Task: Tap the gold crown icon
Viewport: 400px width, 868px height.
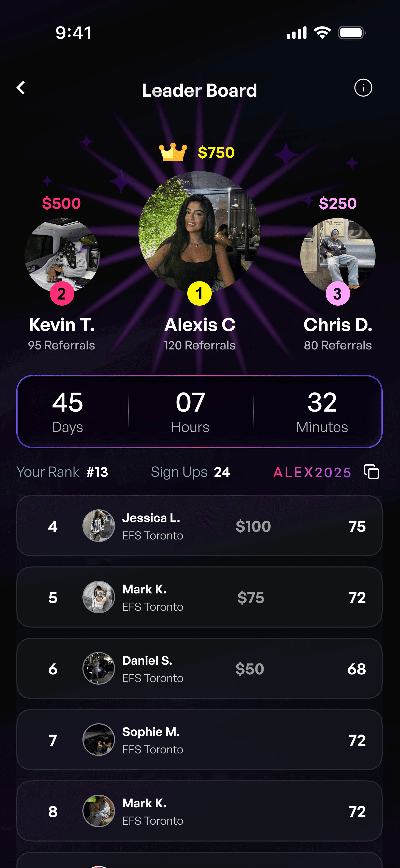Action: (x=173, y=152)
